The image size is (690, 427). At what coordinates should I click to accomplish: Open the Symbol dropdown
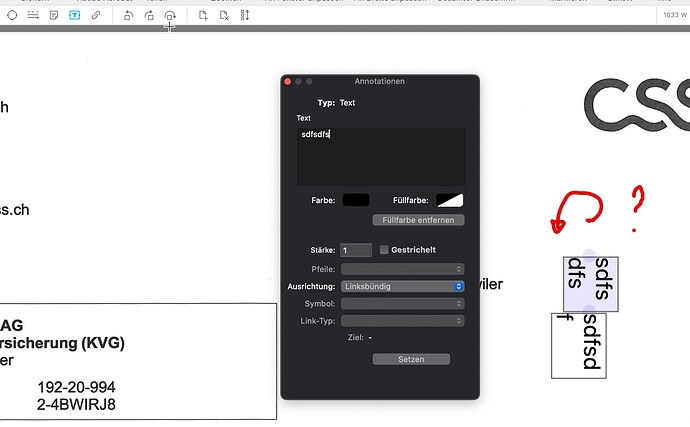402,303
